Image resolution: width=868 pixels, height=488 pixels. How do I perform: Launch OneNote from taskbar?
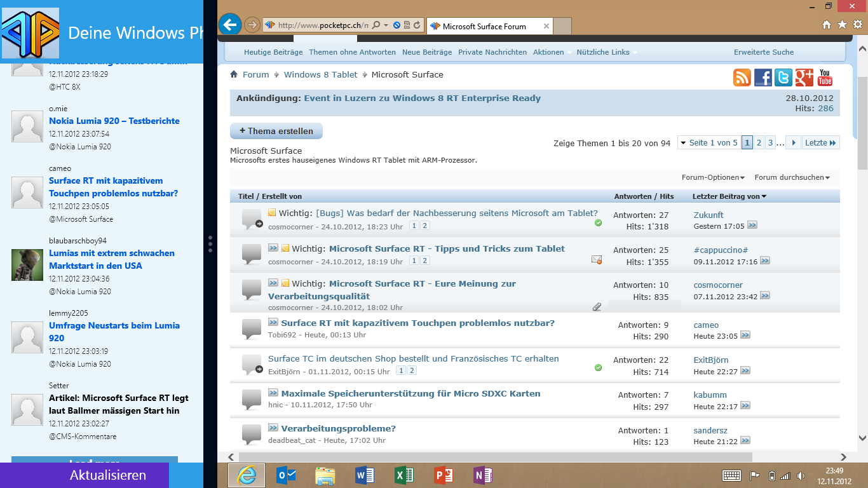click(x=483, y=475)
